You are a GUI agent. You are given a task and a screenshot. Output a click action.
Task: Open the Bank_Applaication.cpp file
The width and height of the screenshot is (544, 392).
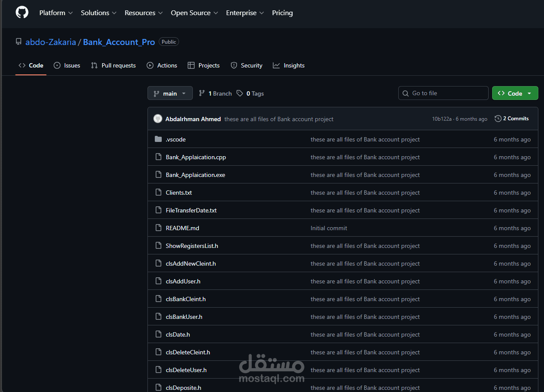pyautogui.click(x=195, y=157)
